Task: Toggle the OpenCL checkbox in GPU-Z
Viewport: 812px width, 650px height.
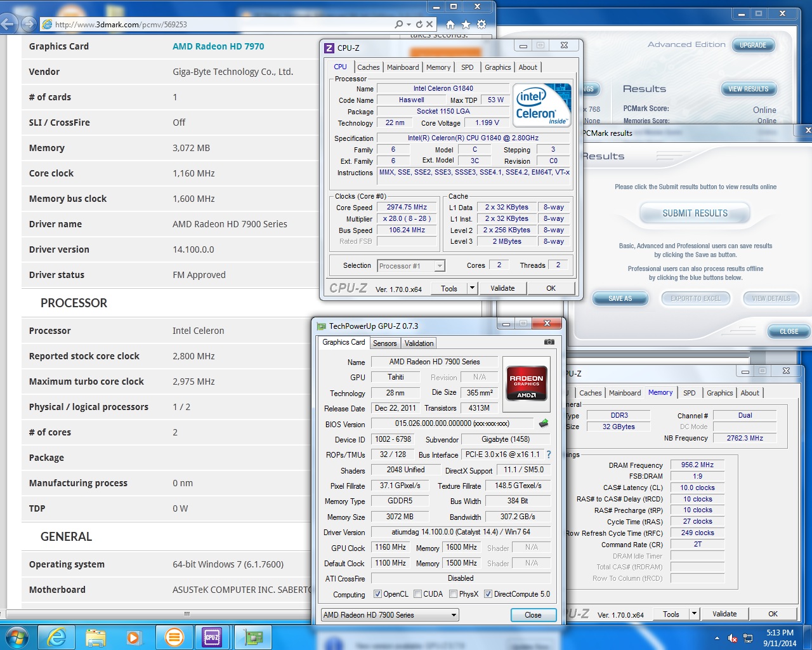Action: pos(377,594)
